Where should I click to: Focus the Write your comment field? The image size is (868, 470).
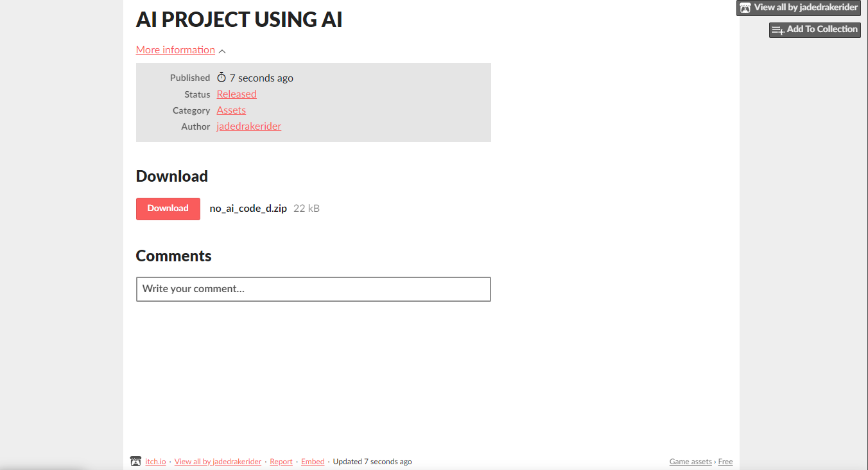(313, 289)
